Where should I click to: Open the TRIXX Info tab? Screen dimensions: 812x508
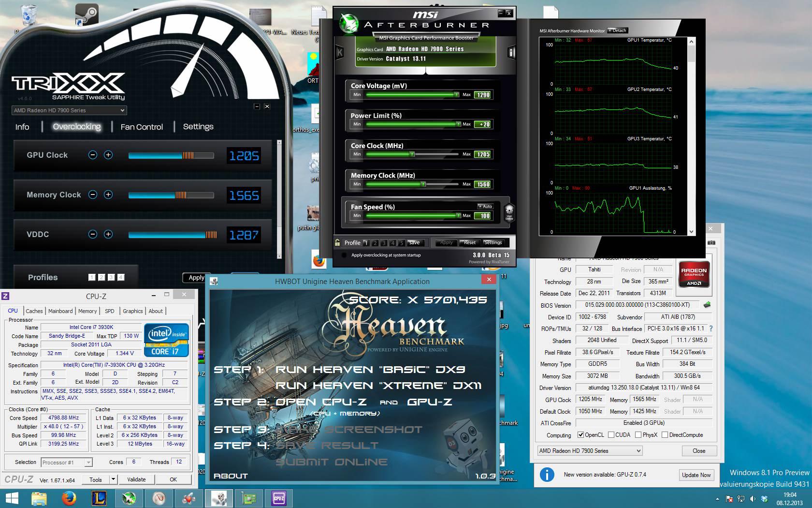coord(22,127)
